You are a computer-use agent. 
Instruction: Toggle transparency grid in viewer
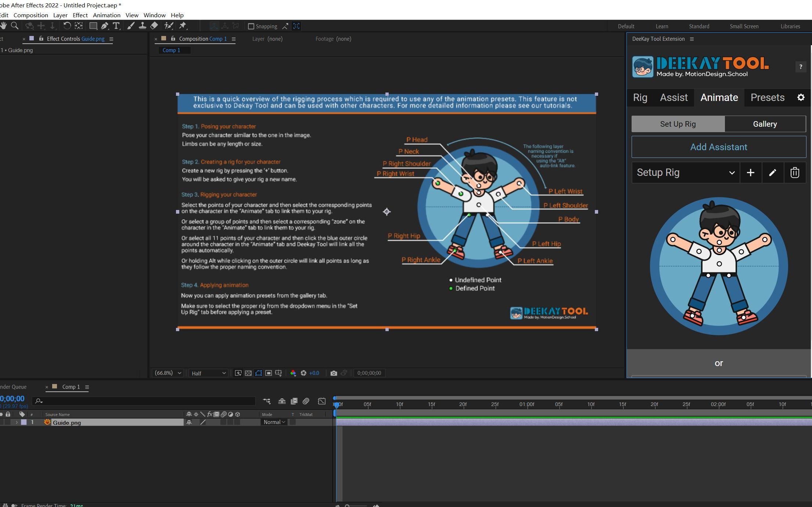248,373
